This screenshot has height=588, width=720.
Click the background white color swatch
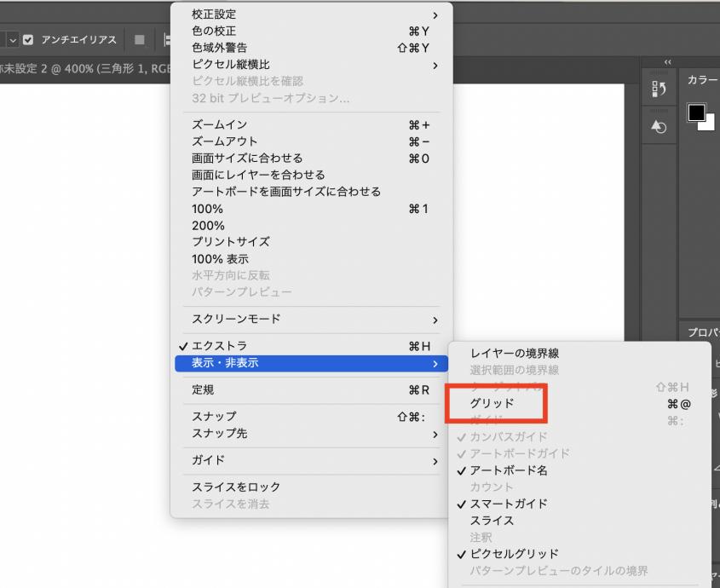710,125
